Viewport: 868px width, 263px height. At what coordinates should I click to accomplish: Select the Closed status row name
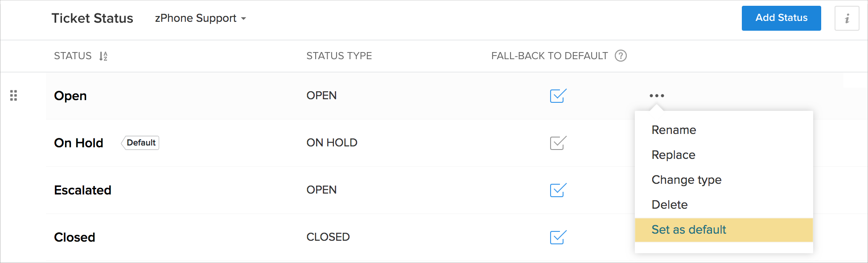click(74, 237)
